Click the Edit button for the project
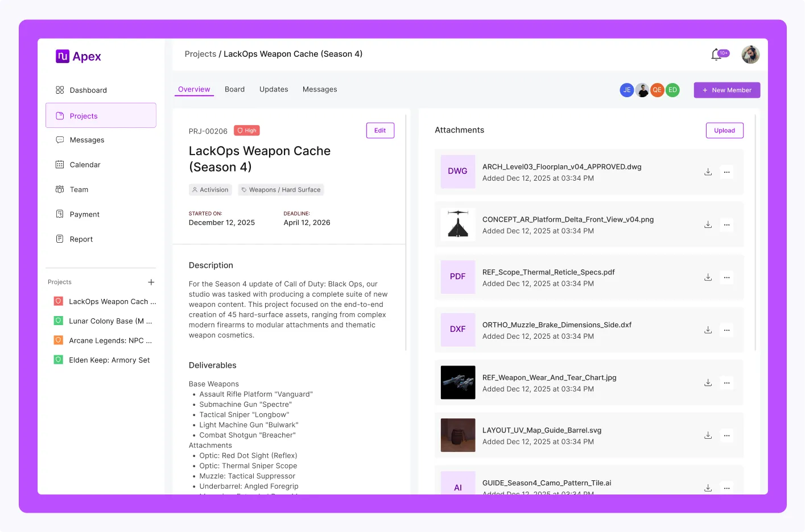The height and width of the screenshot is (532, 805). coord(380,131)
